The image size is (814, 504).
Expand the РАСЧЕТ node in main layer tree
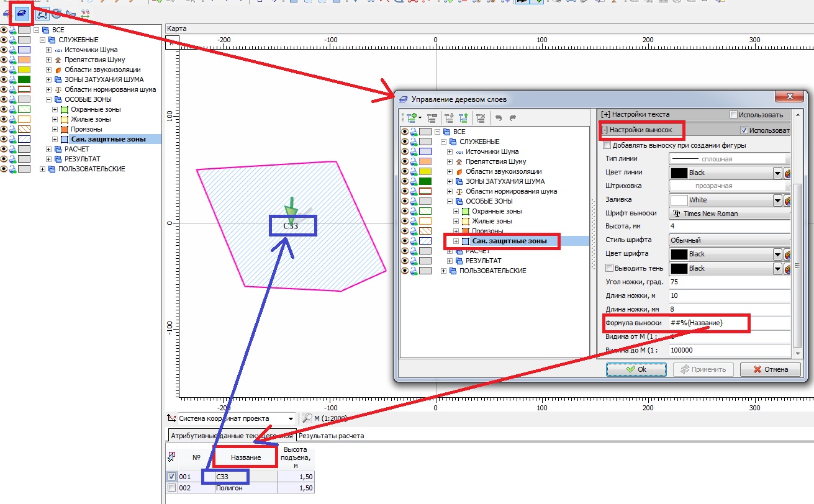tap(50, 149)
